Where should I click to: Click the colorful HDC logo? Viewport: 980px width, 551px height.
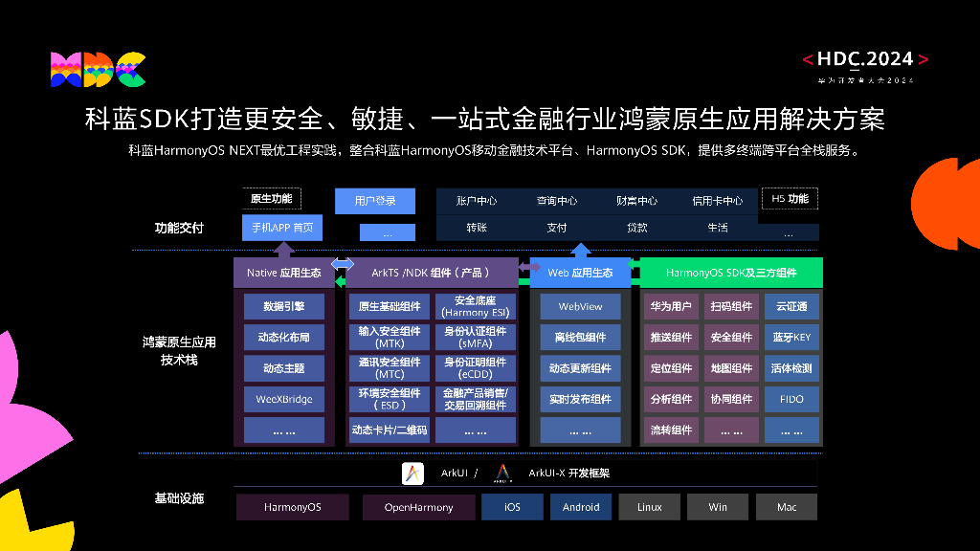tap(99, 69)
